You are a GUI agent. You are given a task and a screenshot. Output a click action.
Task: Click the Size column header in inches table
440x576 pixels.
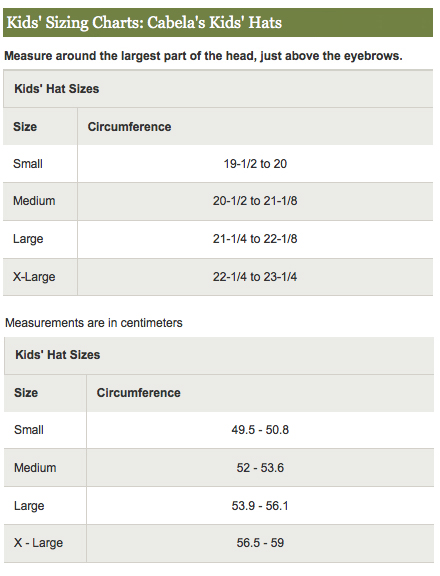tap(25, 127)
